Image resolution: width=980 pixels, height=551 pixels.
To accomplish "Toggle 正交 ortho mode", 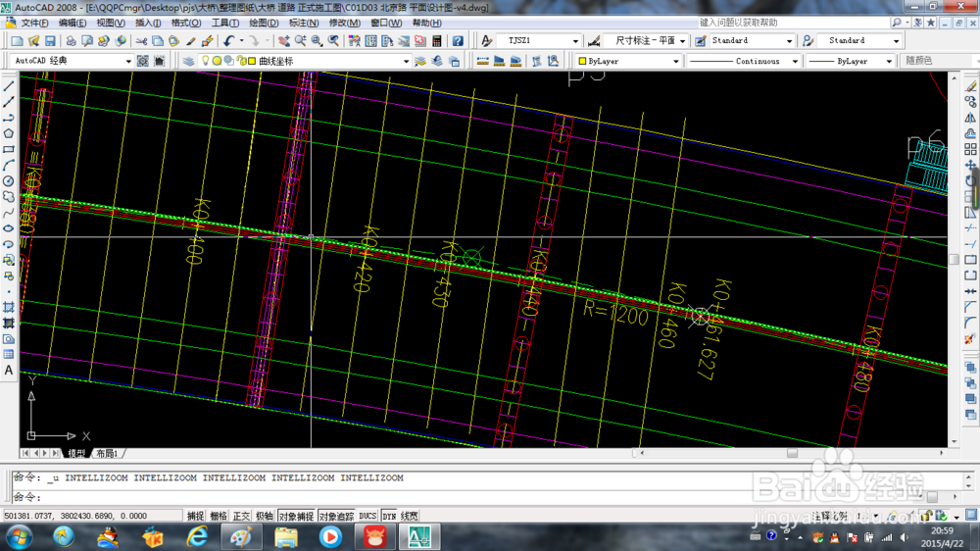I will (241, 516).
